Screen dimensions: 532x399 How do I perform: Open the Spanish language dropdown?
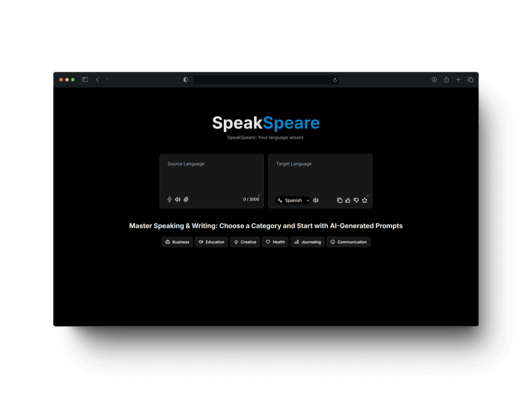293,200
